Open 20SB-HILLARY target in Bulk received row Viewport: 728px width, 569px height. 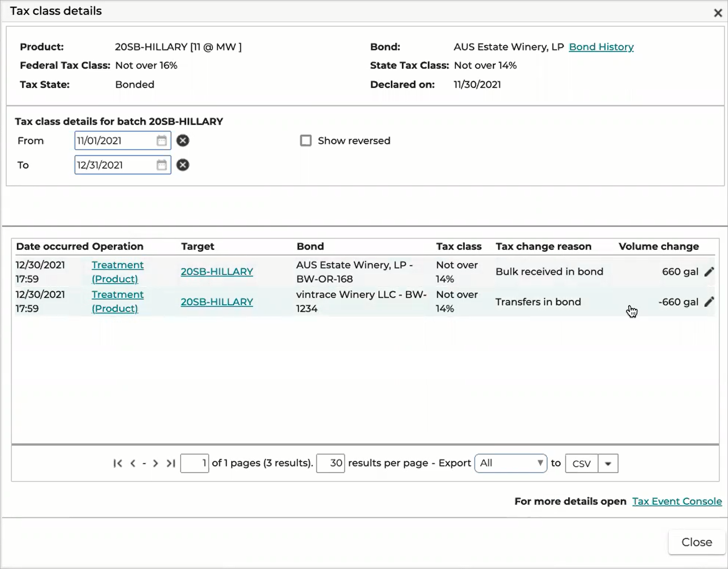217,272
